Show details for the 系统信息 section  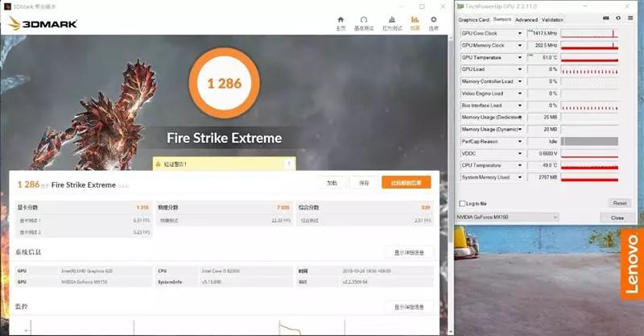409,252
